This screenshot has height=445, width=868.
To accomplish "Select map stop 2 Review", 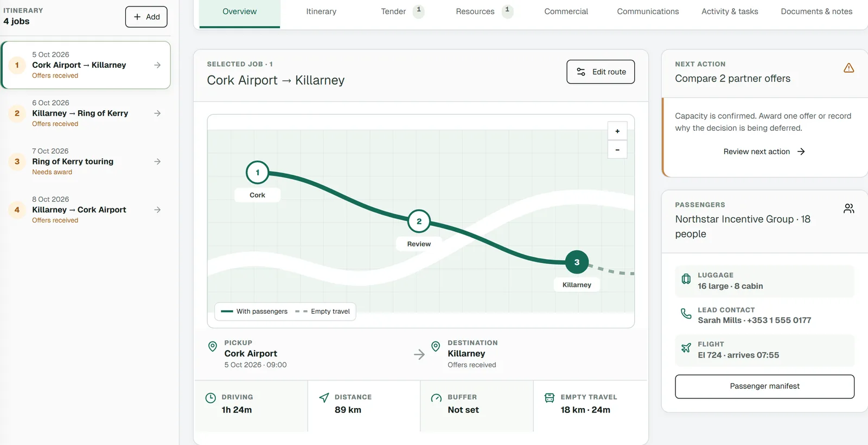I will (419, 221).
